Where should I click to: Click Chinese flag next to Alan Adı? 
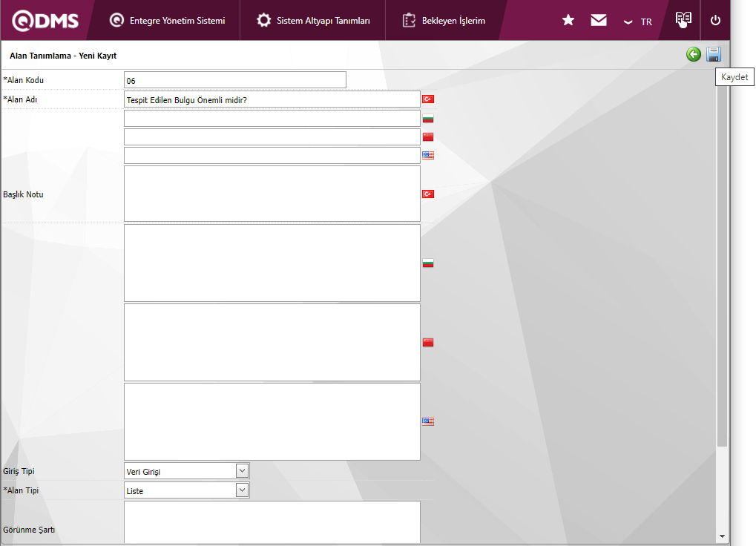427,136
